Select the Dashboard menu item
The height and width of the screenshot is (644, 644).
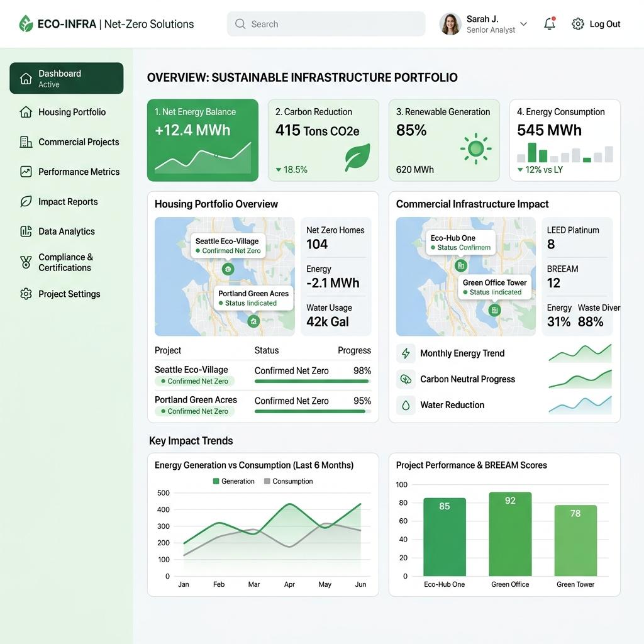click(67, 78)
